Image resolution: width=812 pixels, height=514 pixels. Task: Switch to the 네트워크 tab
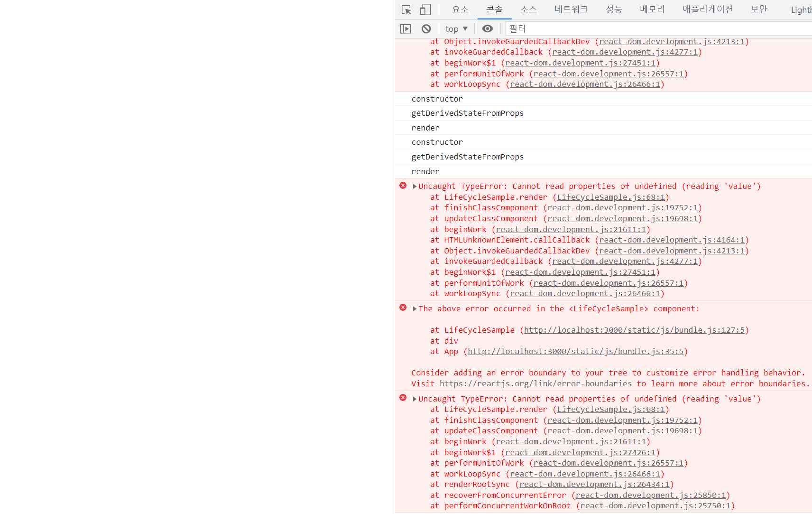pos(571,9)
